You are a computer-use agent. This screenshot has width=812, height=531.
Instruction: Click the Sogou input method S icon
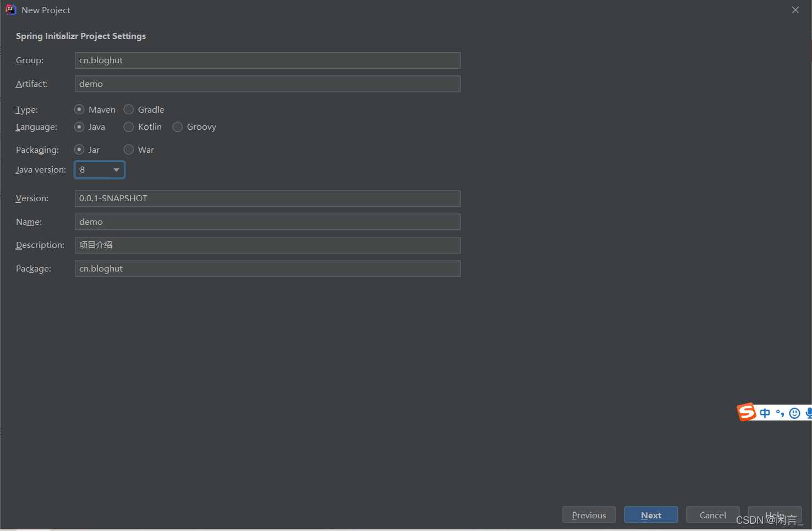click(747, 412)
